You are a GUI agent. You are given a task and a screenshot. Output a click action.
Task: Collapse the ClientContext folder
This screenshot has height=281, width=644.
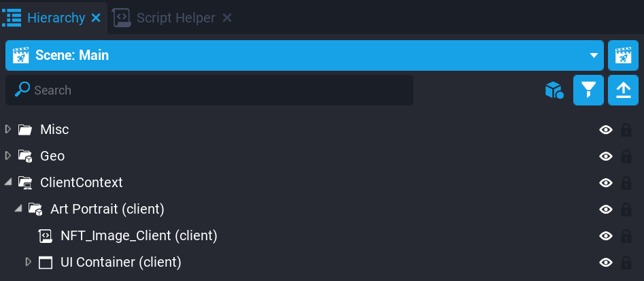(8, 182)
